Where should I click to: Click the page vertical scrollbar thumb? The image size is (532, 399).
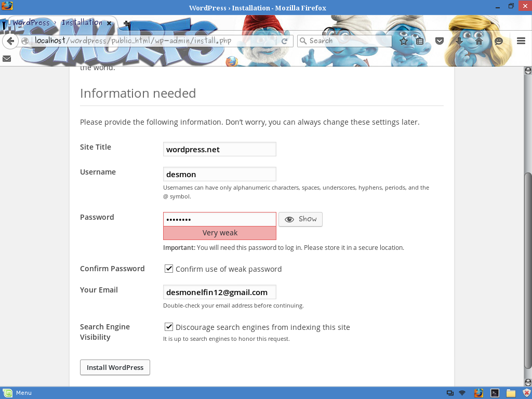tap(528, 271)
